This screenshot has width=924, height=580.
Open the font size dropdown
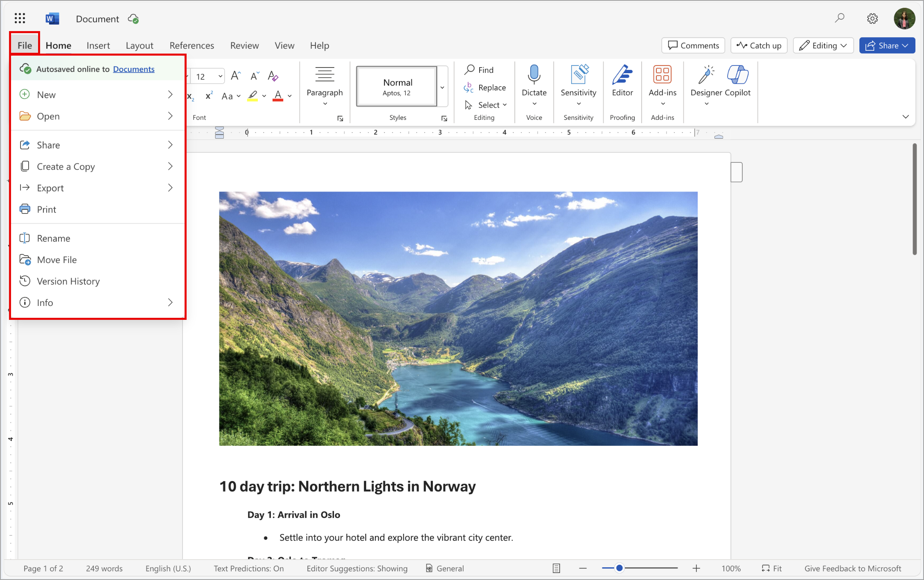220,76
